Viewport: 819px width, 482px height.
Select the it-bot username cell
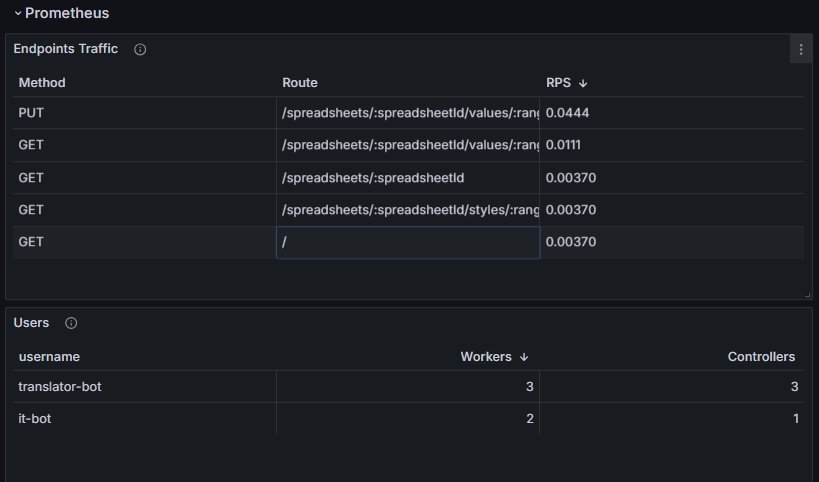pos(35,418)
